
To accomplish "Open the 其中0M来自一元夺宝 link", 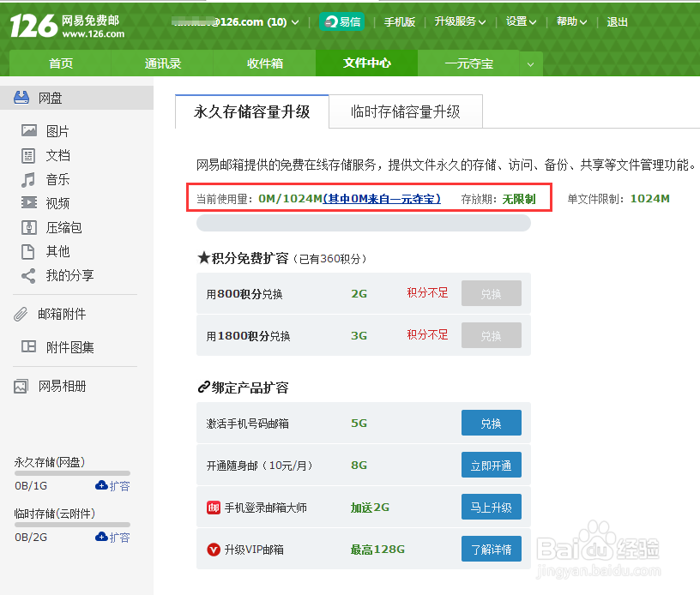I will coord(382,199).
